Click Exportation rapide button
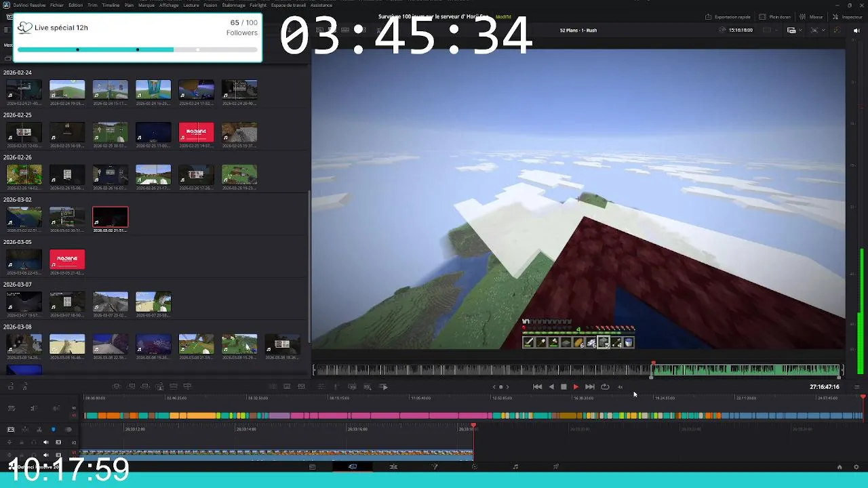Screen dimensions: 868x488 [x=728, y=17]
